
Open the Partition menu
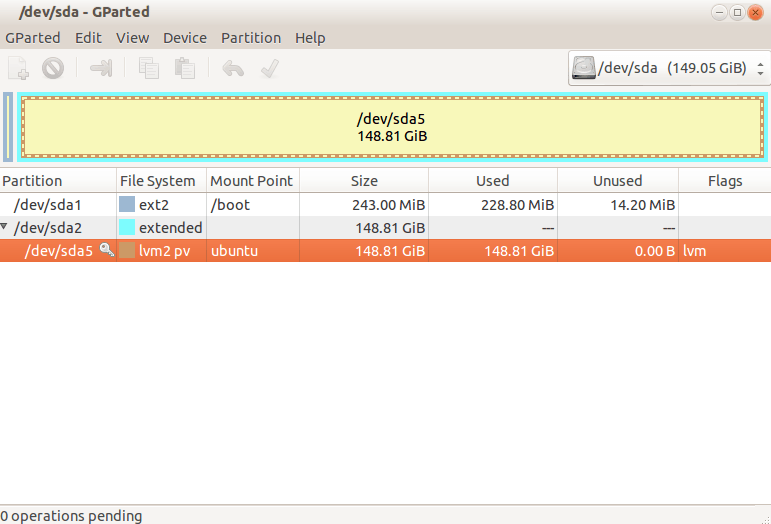click(x=251, y=38)
